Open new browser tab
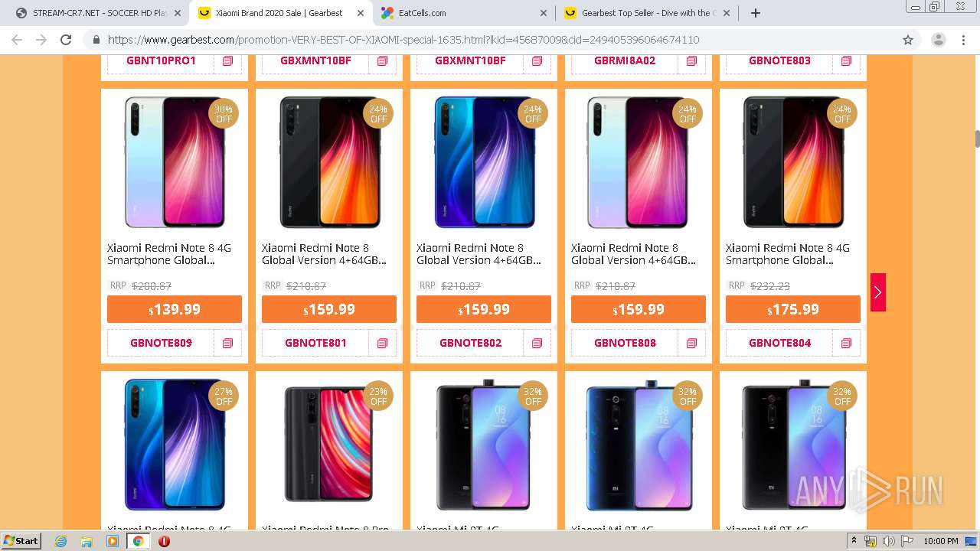 point(756,13)
